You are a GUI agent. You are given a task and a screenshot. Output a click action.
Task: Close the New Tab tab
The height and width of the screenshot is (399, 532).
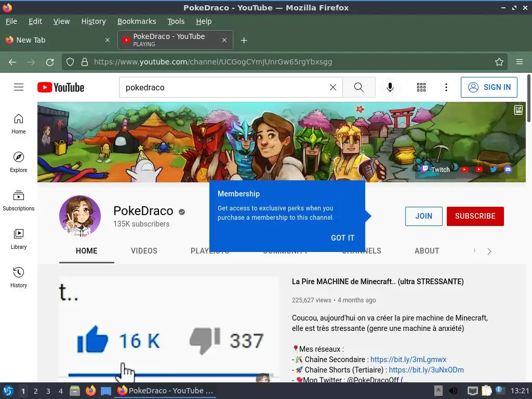[x=107, y=40]
